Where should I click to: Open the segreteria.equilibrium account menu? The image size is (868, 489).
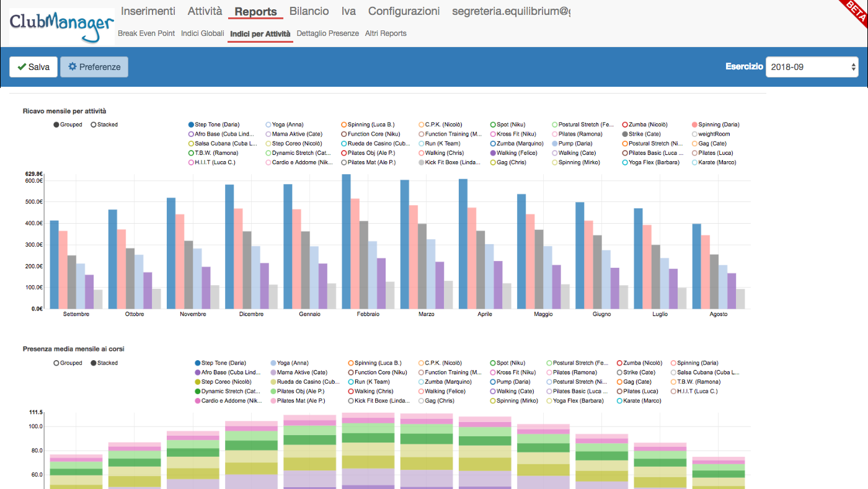pos(510,11)
